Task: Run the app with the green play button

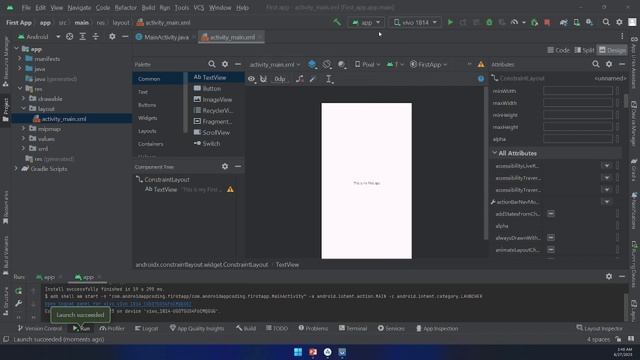Action: tap(450, 22)
